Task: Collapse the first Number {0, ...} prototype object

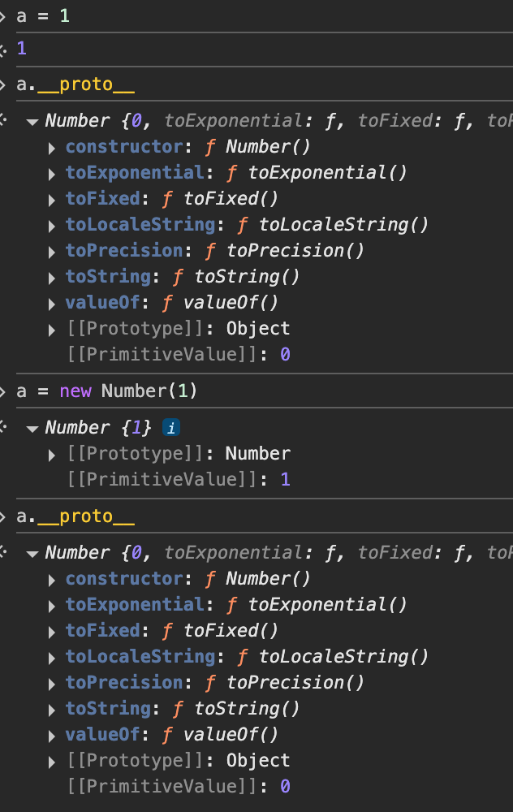Action: 32,121
